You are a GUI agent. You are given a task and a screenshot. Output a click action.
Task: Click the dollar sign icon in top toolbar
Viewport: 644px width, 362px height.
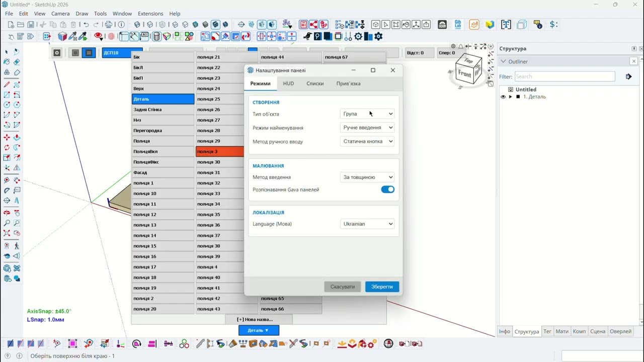pos(553,25)
